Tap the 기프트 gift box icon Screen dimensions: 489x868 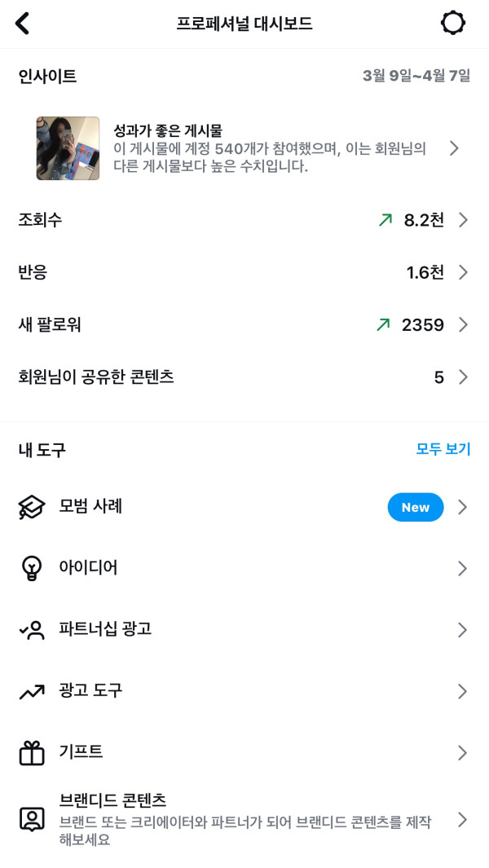(32, 752)
